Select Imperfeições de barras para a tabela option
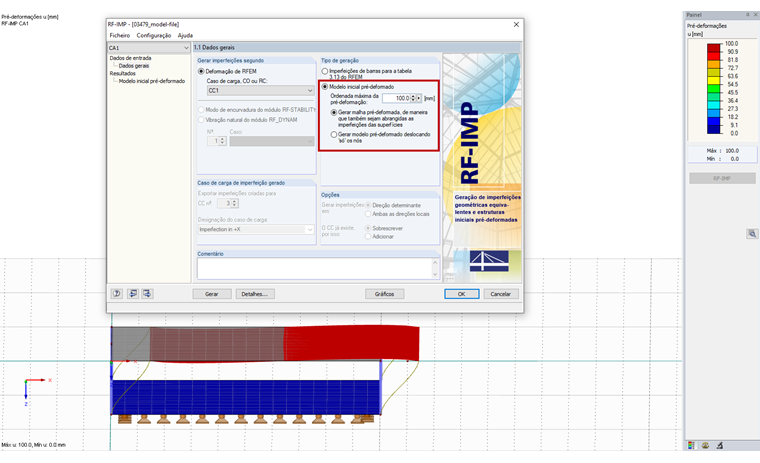Screen dimensions: 760x463 tap(325, 71)
